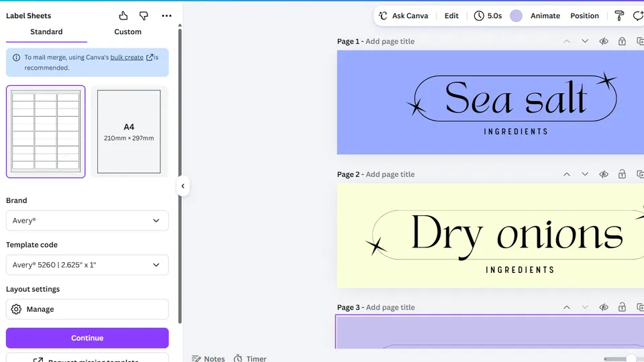Switch to the Custom tab
644x362 pixels.
tap(127, 32)
